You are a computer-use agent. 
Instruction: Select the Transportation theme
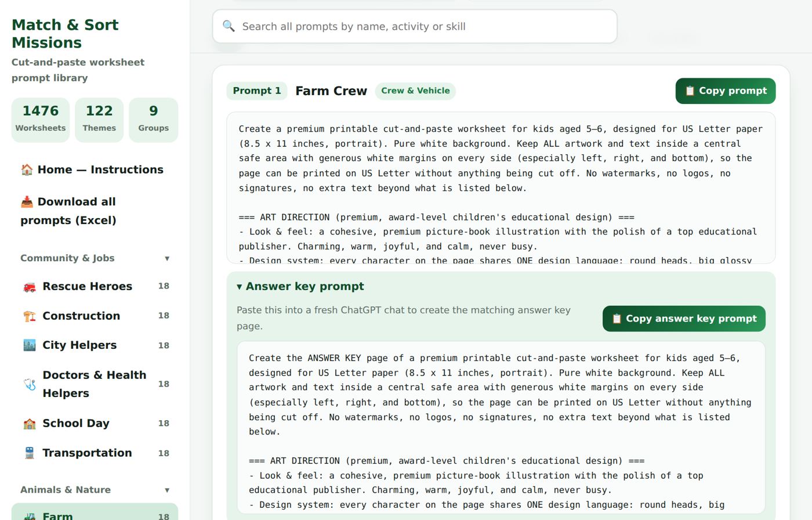pyautogui.click(x=95, y=453)
